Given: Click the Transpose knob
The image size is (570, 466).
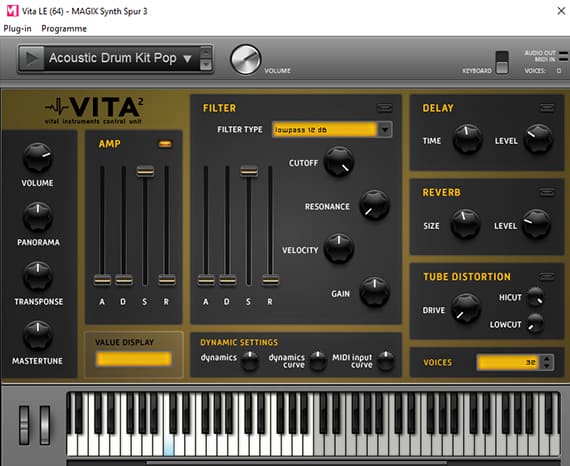Looking at the screenshot, I should (x=38, y=276).
